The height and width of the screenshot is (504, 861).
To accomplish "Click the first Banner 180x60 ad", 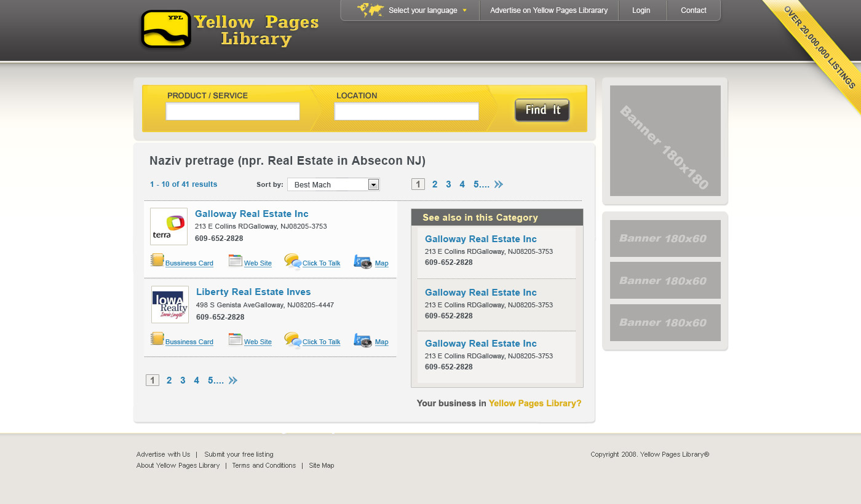I will pyautogui.click(x=665, y=238).
